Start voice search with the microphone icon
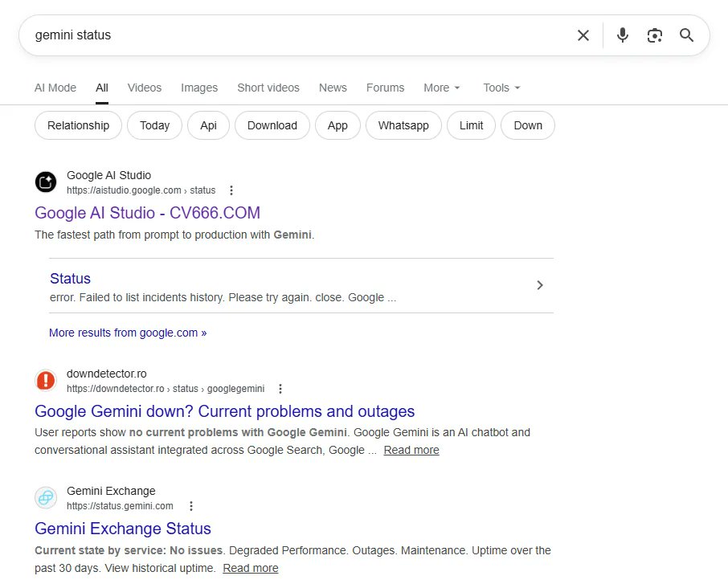 point(623,35)
